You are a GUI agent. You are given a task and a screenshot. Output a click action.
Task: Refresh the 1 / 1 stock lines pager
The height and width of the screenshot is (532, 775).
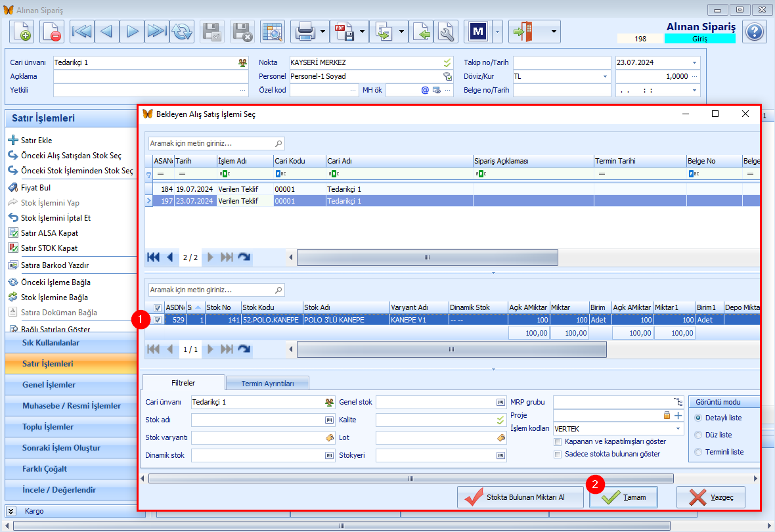pyautogui.click(x=244, y=349)
